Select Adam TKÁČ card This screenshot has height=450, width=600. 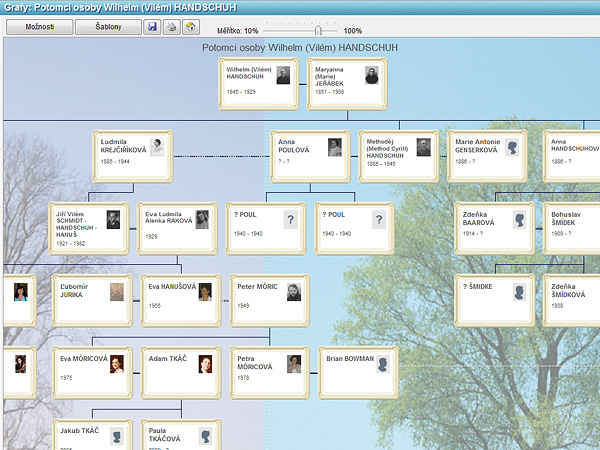tap(181, 373)
